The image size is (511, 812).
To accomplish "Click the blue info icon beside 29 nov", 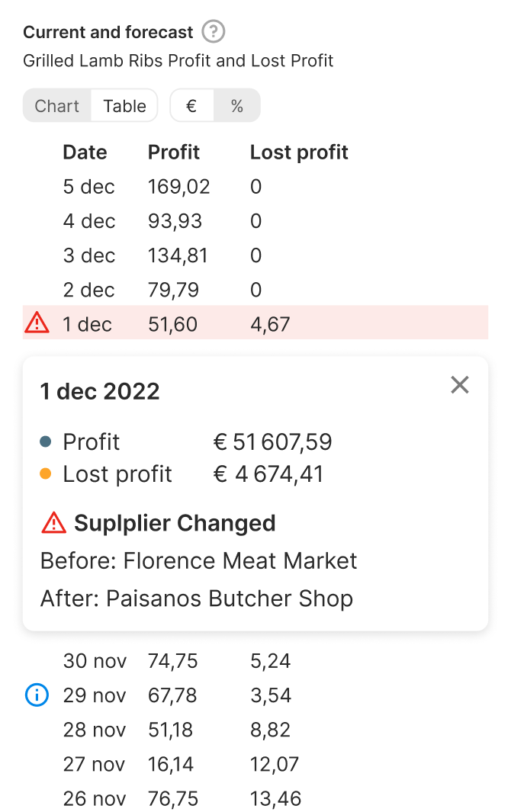I will coord(37,695).
